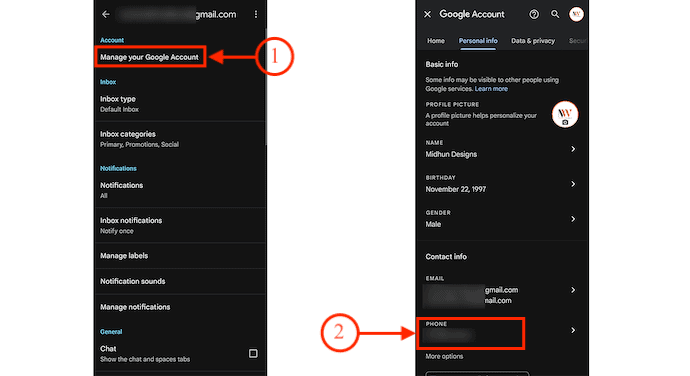
Task: Open the Email entry
Action: (502, 291)
